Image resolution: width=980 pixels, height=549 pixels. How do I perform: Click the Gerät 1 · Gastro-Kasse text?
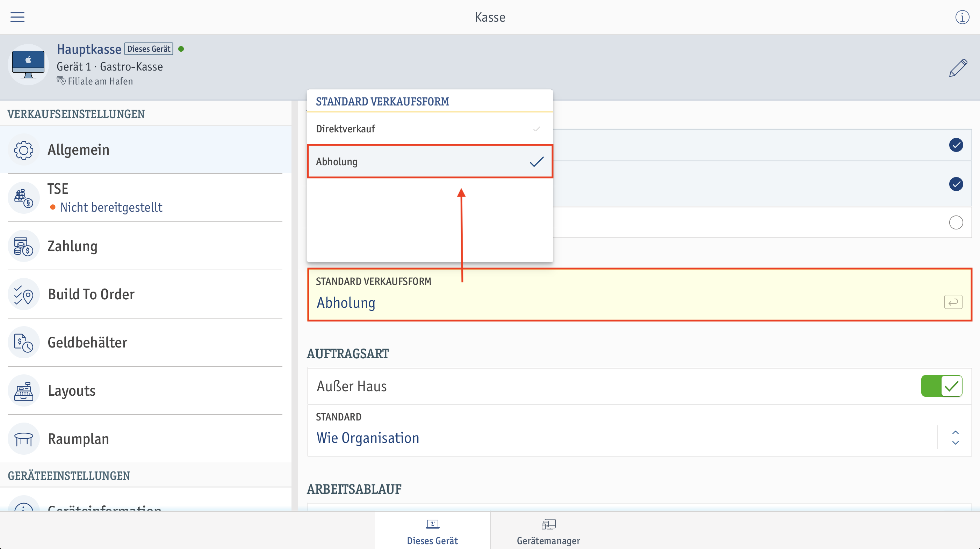point(109,67)
